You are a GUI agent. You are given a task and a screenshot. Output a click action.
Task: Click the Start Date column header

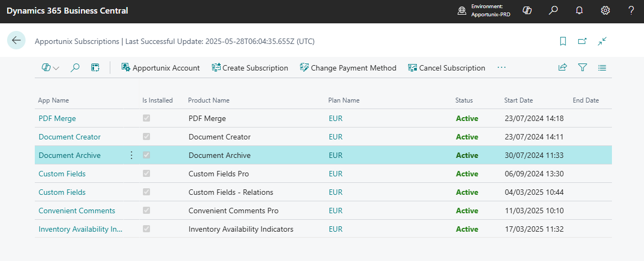click(x=518, y=100)
